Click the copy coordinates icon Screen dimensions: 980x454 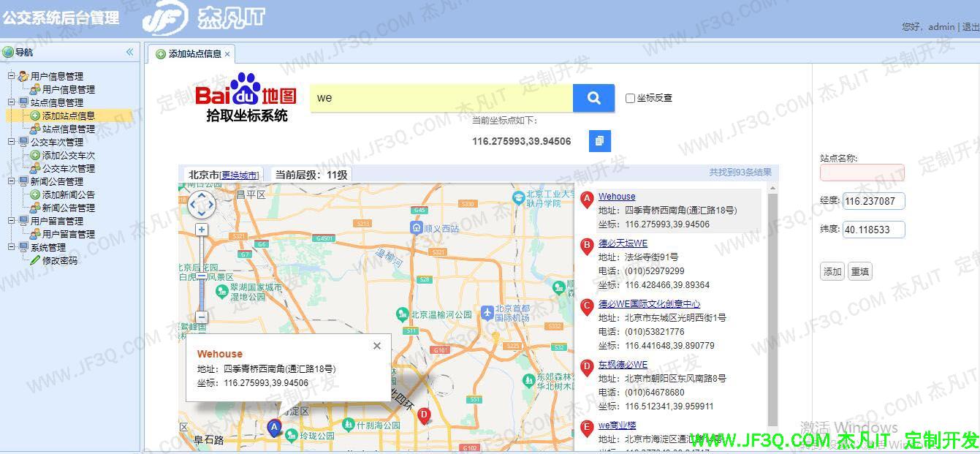click(599, 140)
